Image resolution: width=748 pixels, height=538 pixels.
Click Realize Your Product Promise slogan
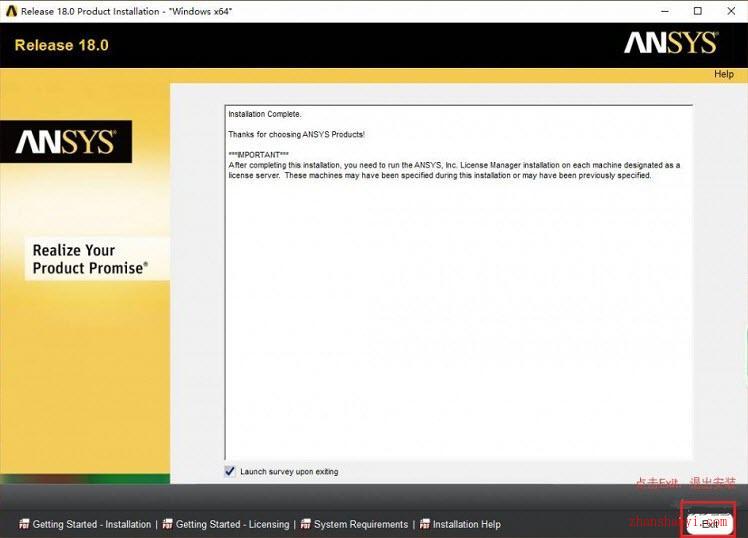tap(90, 259)
